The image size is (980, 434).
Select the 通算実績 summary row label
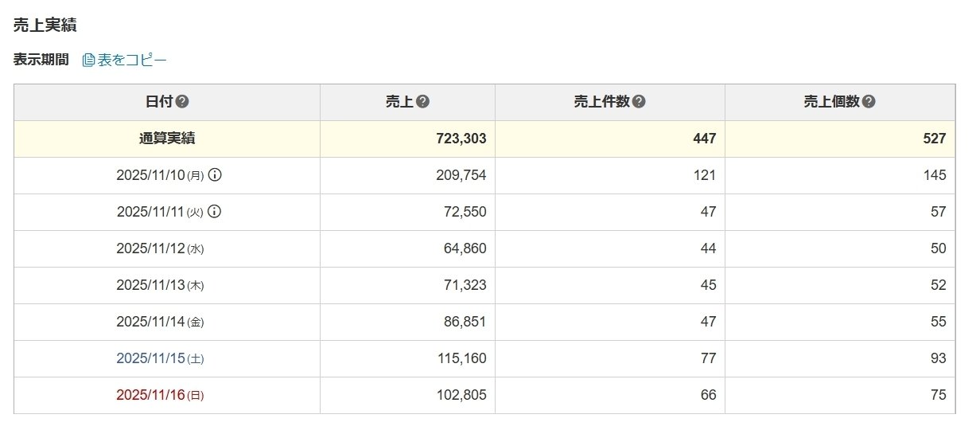pos(167,139)
